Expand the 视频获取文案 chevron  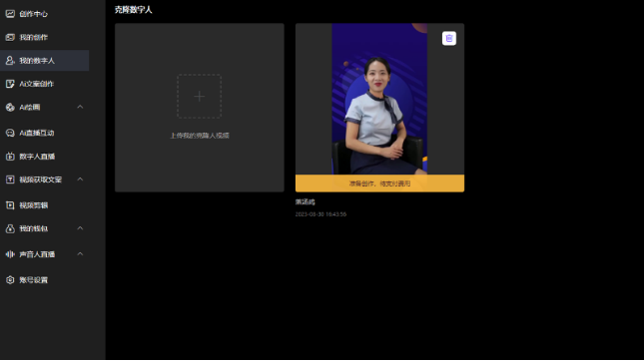tap(80, 180)
